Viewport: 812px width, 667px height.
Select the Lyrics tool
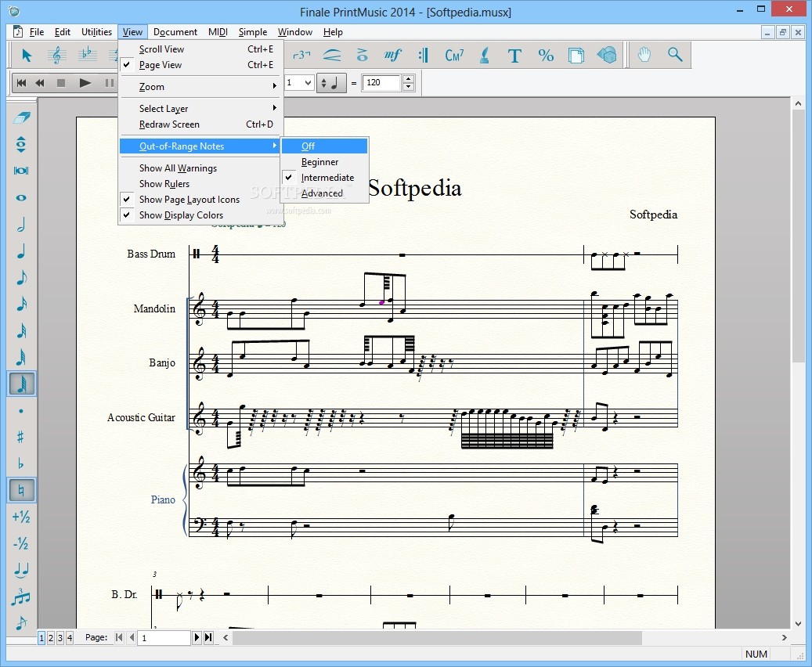pos(484,55)
